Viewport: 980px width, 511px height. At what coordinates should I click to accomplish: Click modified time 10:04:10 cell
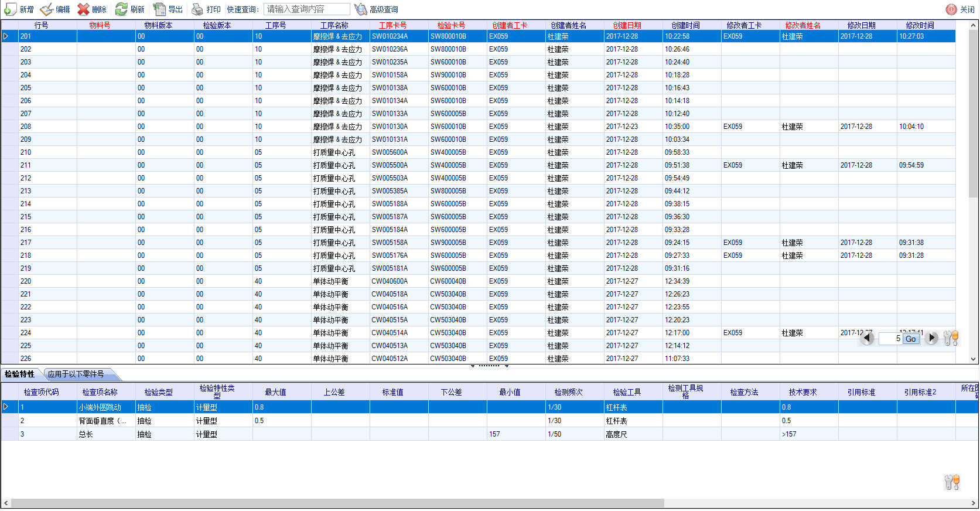(x=926, y=127)
